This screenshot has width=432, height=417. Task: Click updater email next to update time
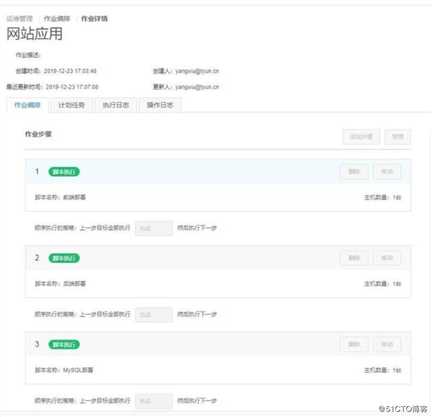click(197, 87)
